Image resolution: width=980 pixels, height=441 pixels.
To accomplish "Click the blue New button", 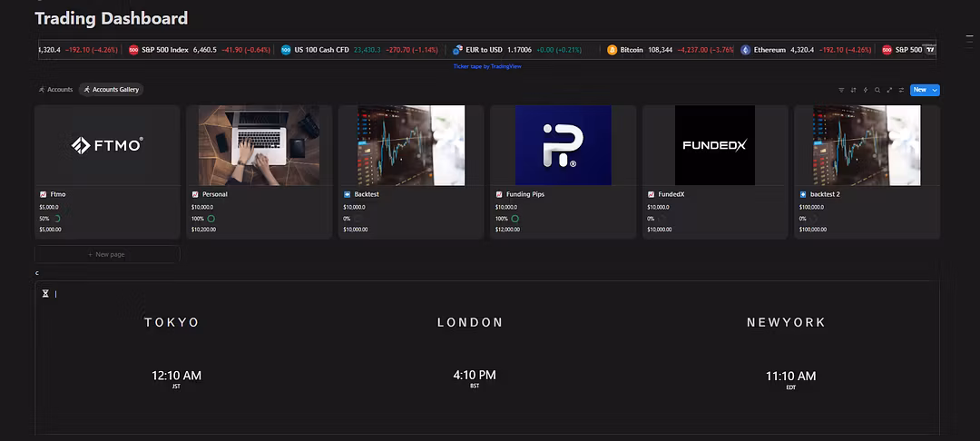I will point(919,90).
